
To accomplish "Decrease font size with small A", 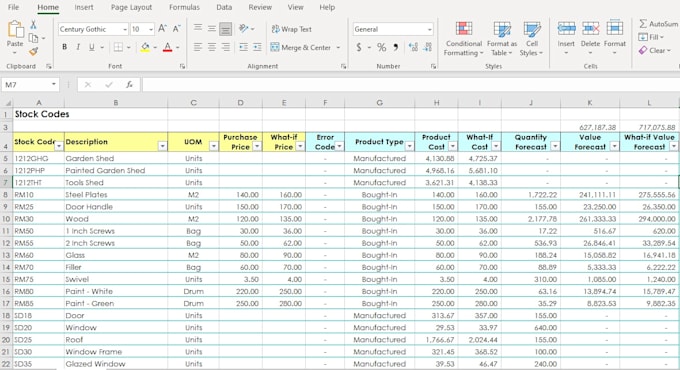I will (177, 29).
